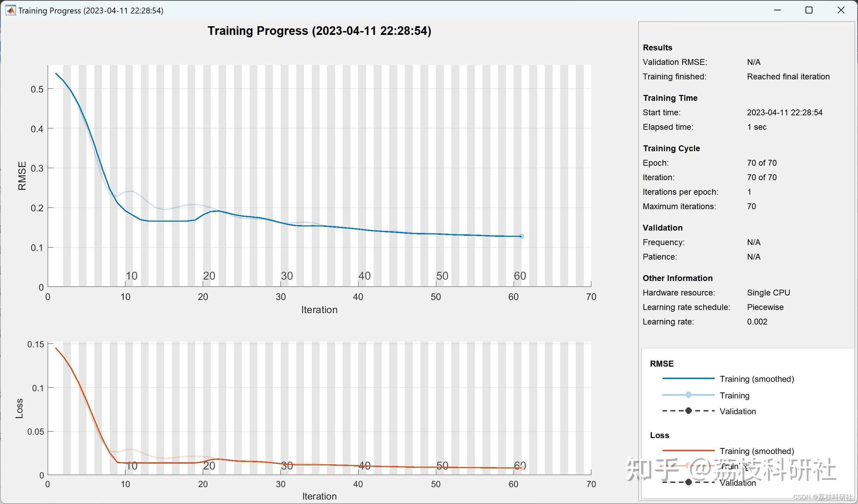Screen dimensions: 858x504
Task: Click the Loss Validation legend black dot
Action: pyautogui.click(x=688, y=482)
